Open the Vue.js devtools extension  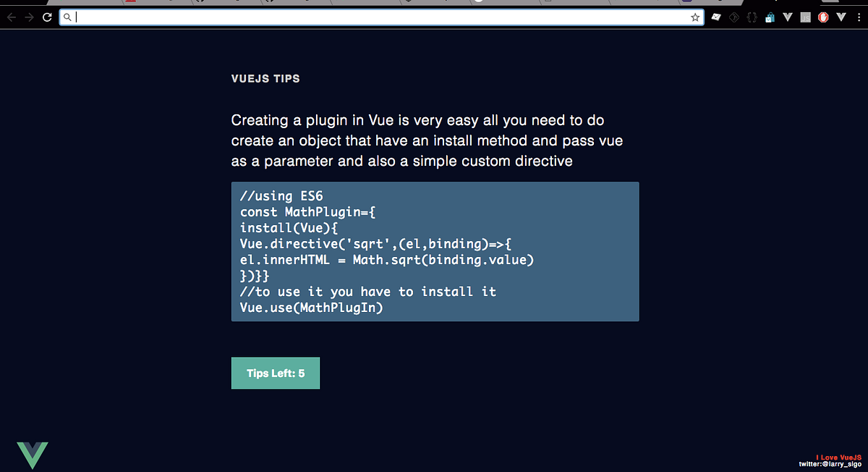point(788,17)
